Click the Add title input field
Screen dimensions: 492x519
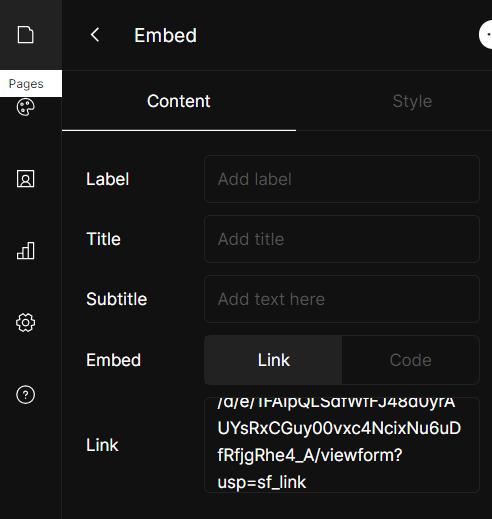tap(342, 239)
